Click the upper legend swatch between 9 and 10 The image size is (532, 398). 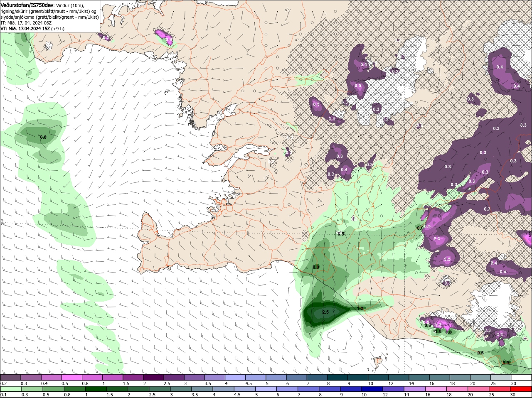click(x=358, y=377)
